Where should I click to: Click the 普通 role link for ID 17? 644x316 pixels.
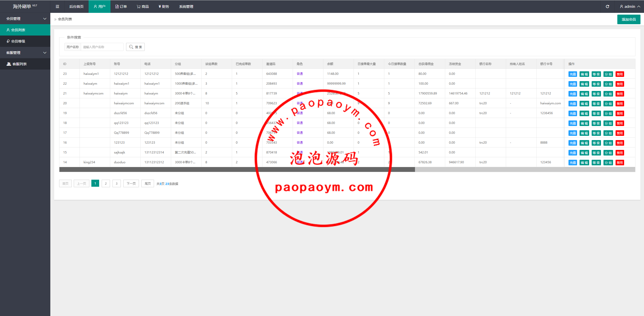click(x=299, y=133)
